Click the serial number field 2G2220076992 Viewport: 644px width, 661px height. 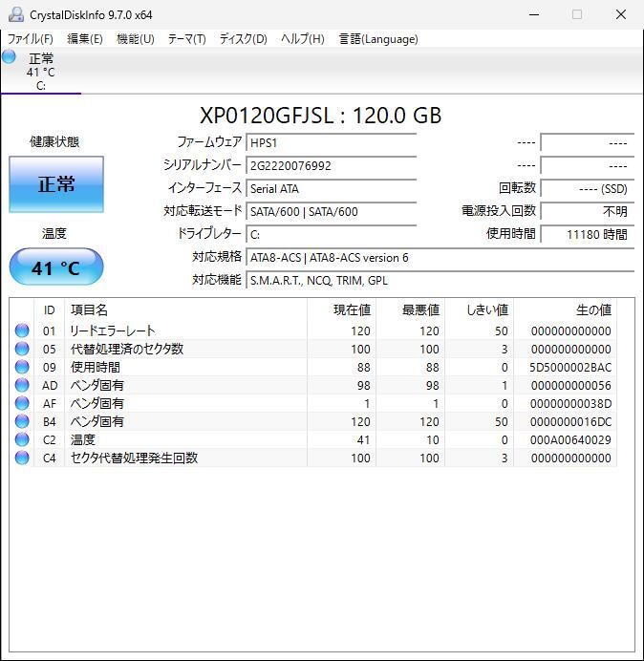coord(331,165)
